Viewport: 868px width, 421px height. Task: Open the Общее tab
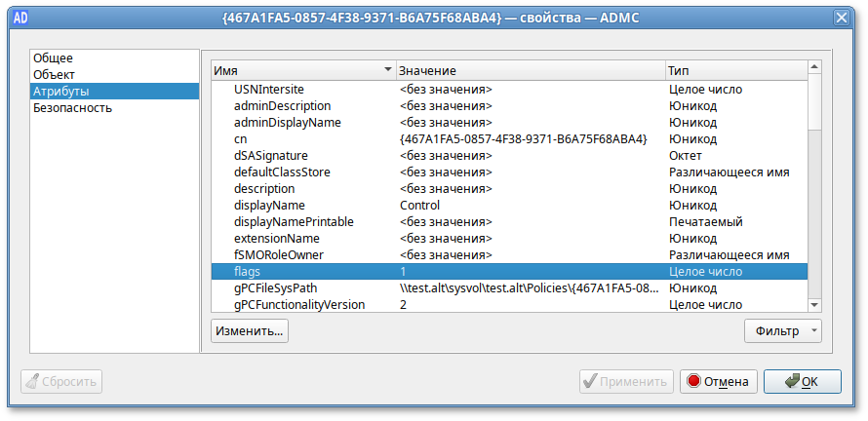pos(114,58)
